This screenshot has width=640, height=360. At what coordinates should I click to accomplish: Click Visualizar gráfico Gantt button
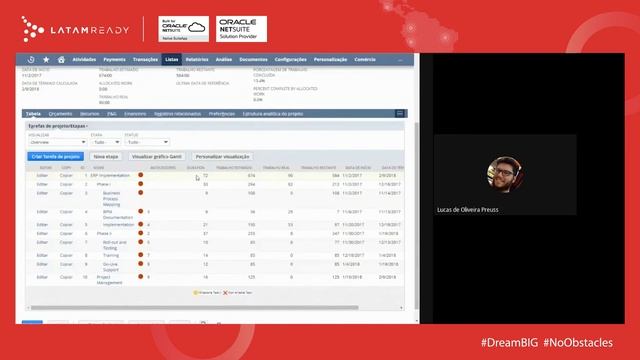[x=157, y=156]
